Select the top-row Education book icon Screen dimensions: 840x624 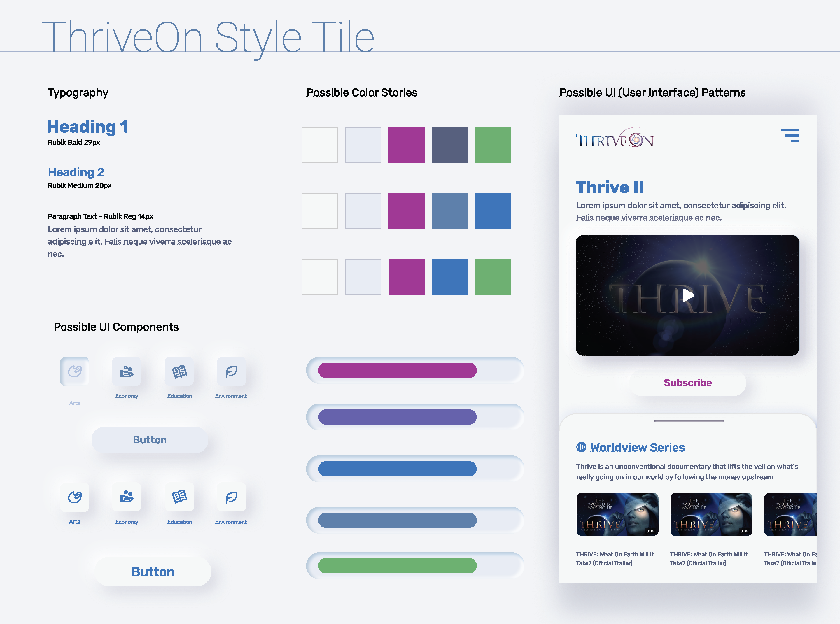179,371
